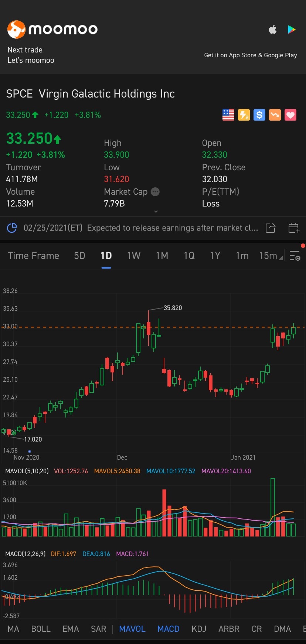Select the 1W time frame
This screenshot has height=644, width=306.
134,256
